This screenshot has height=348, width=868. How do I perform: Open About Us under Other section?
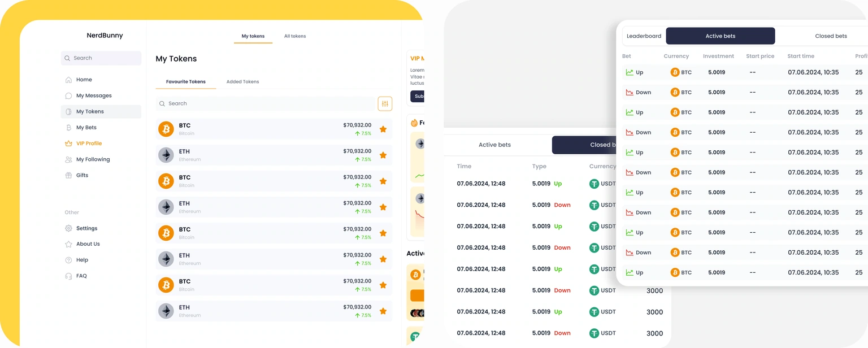tap(88, 244)
